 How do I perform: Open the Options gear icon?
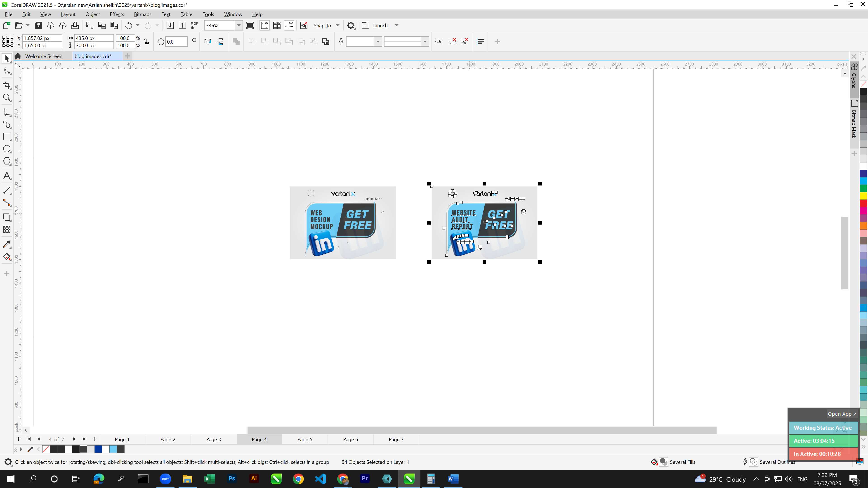pos(351,26)
